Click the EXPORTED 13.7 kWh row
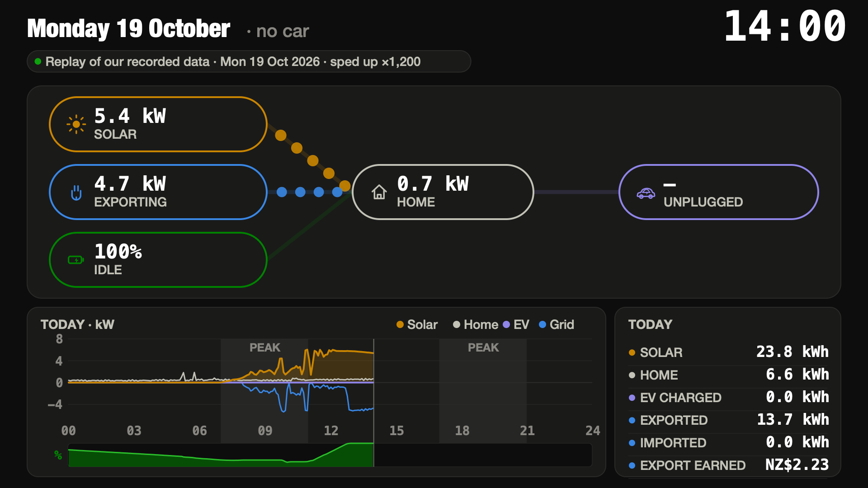The width and height of the screenshot is (868, 488). pyautogui.click(x=729, y=420)
